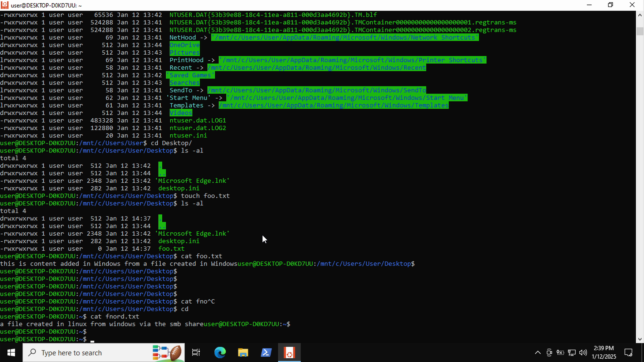Image resolution: width=644 pixels, height=362 pixels.
Task: Open the Windows Start menu
Action: [11, 353]
